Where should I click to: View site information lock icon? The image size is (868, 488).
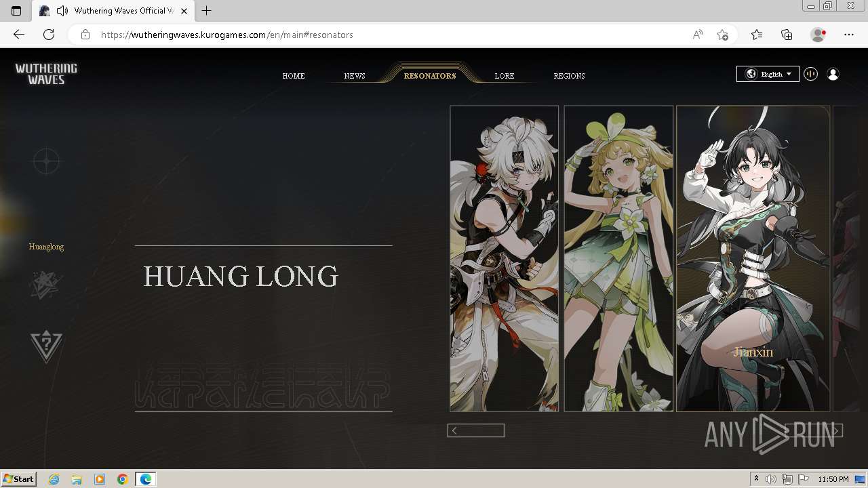85,35
